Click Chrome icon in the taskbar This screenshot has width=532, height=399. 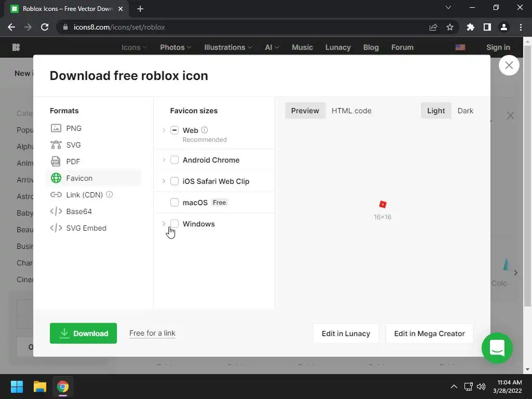63,387
